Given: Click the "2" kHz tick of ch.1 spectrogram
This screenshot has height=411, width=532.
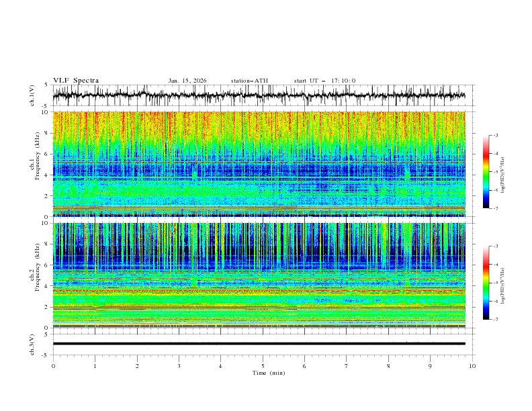Looking at the screenshot, I should coord(48,196).
